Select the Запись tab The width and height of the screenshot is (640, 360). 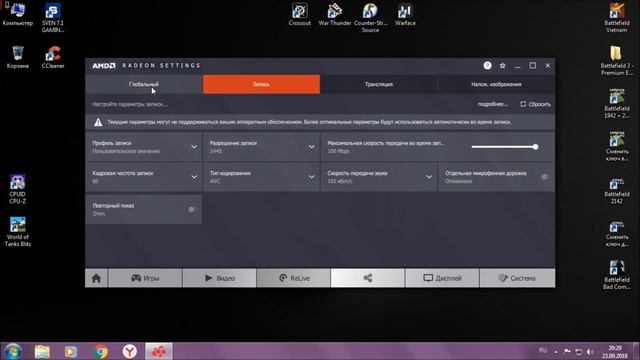click(261, 84)
